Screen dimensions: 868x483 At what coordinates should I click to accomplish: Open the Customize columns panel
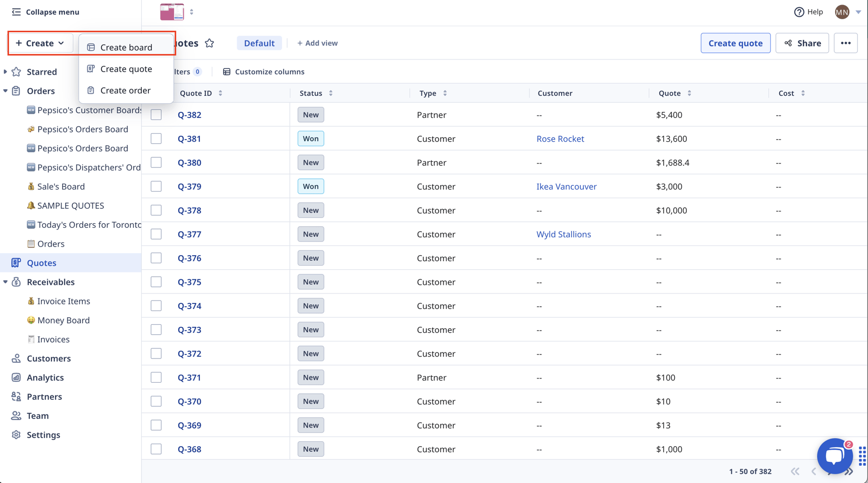point(270,71)
